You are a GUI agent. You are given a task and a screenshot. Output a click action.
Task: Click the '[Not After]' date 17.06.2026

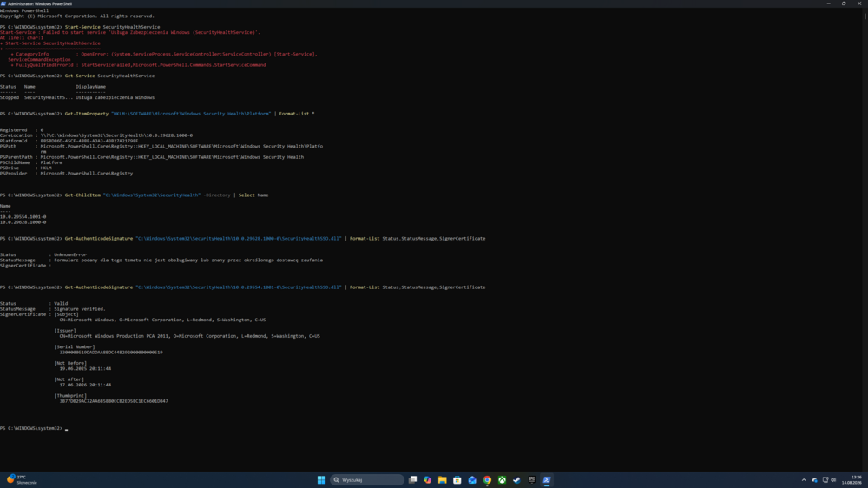85,385
